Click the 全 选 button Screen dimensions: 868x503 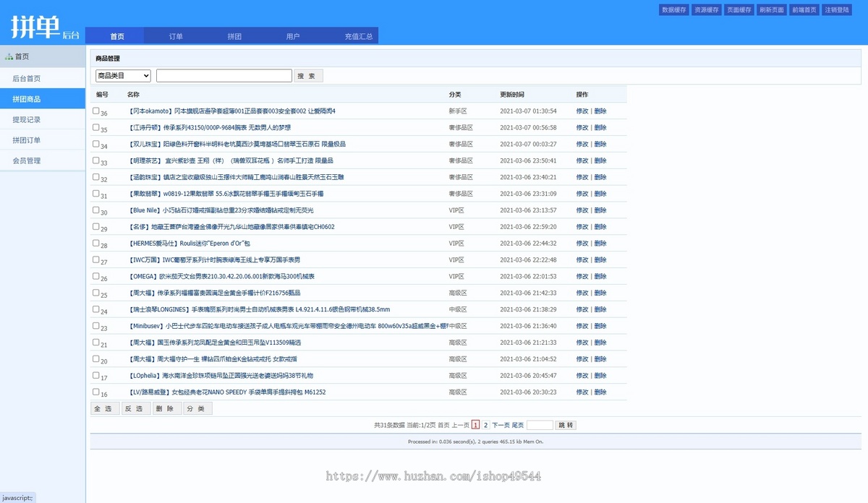pos(103,408)
